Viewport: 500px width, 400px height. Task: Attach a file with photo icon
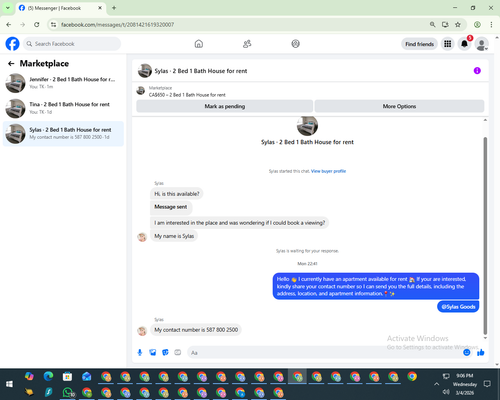(152, 352)
